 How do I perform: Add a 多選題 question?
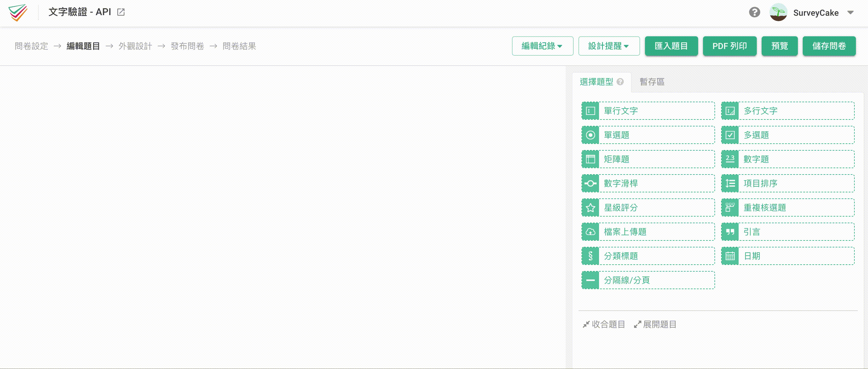click(788, 135)
